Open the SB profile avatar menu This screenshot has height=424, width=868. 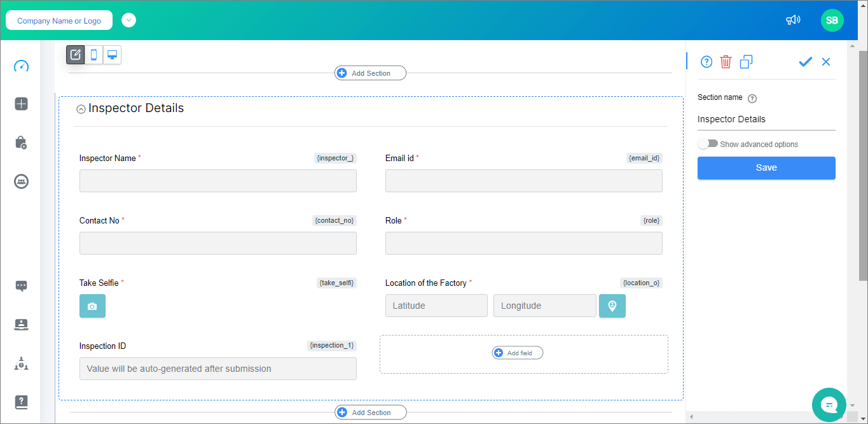pyautogui.click(x=832, y=20)
